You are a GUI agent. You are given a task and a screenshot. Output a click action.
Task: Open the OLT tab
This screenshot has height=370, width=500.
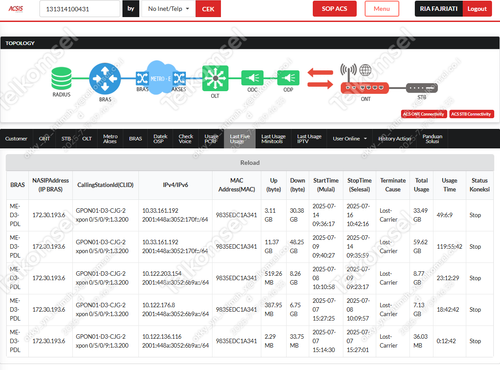coord(87,138)
